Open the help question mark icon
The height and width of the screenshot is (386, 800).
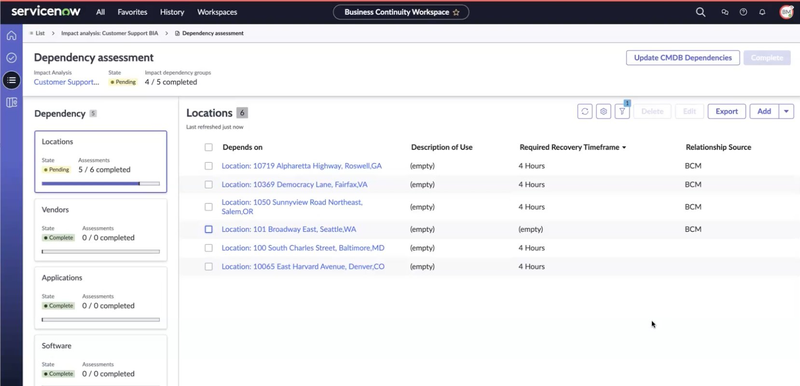click(743, 12)
